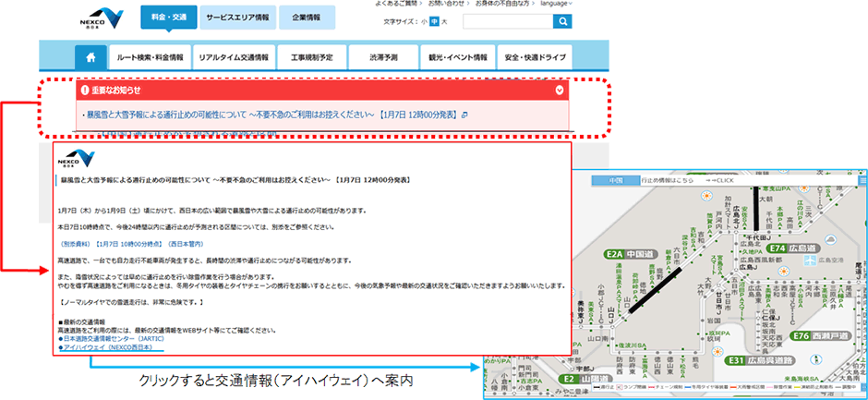Click the external-link icon after 【1月7日 12時00分発表】
Screen dimensions: 868x400
(x=464, y=115)
